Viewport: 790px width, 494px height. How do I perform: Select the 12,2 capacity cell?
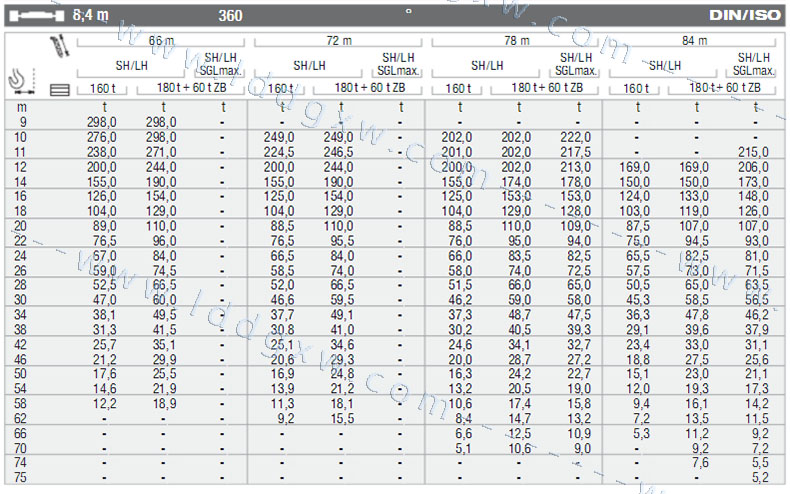click(104, 403)
